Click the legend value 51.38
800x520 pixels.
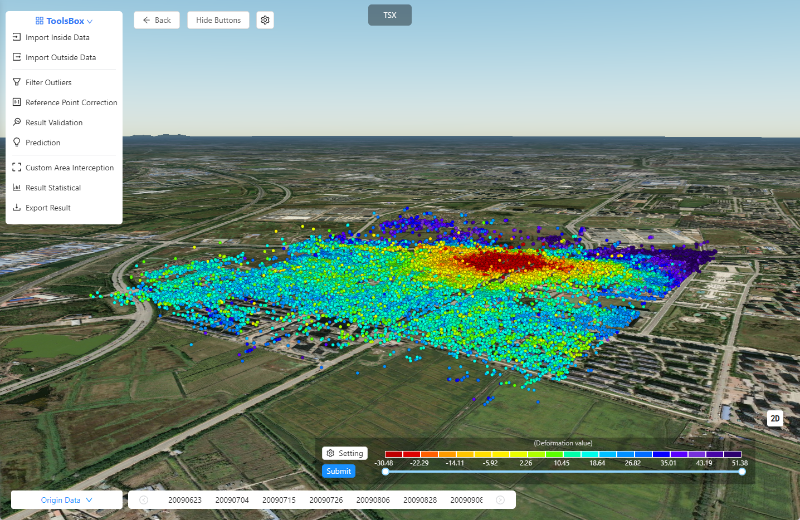pyautogui.click(x=740, y=463)
